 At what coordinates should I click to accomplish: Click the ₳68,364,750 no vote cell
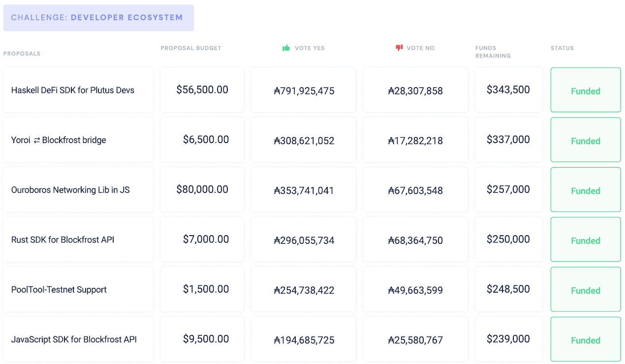(x=415, y=241)
